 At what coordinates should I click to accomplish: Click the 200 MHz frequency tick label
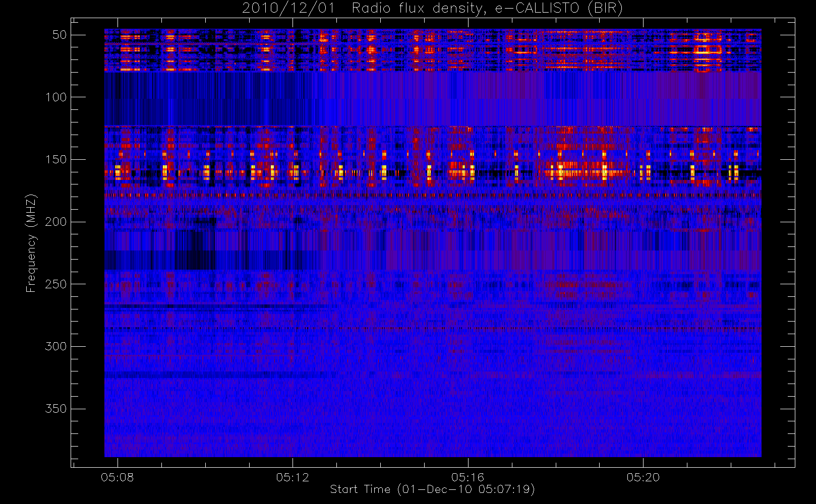pyautogui.click(x=56, y=222)
